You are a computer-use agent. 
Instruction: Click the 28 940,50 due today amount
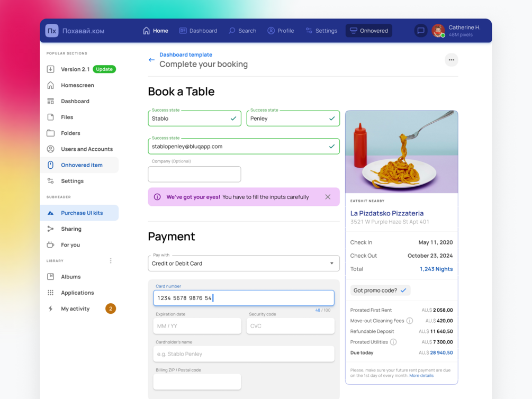(x=441, y=353)
